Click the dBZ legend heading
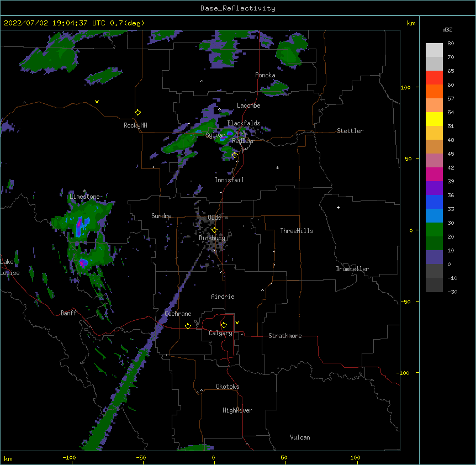Screen dimensions: 476x465 pos(447,30)
